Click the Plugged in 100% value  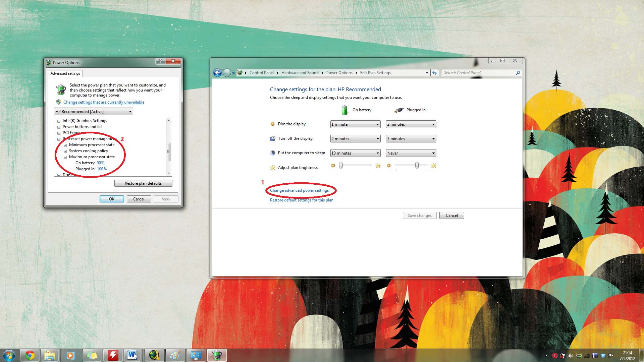102,169
